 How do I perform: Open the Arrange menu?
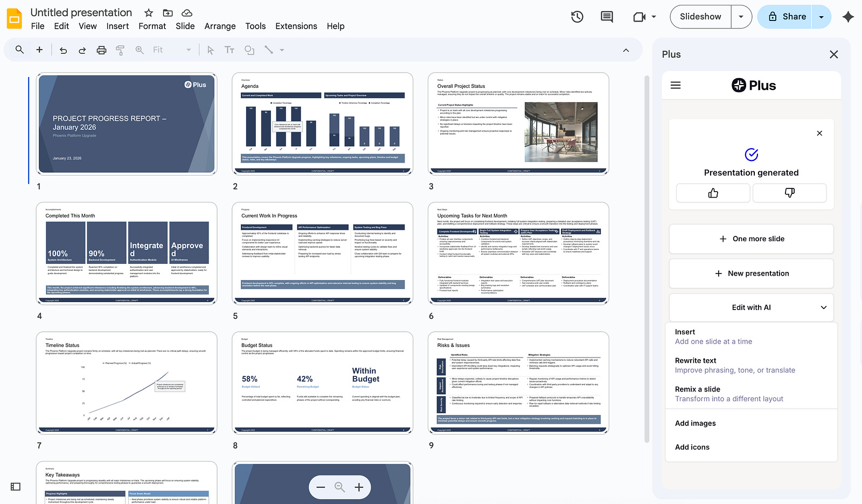click(220, 26)
